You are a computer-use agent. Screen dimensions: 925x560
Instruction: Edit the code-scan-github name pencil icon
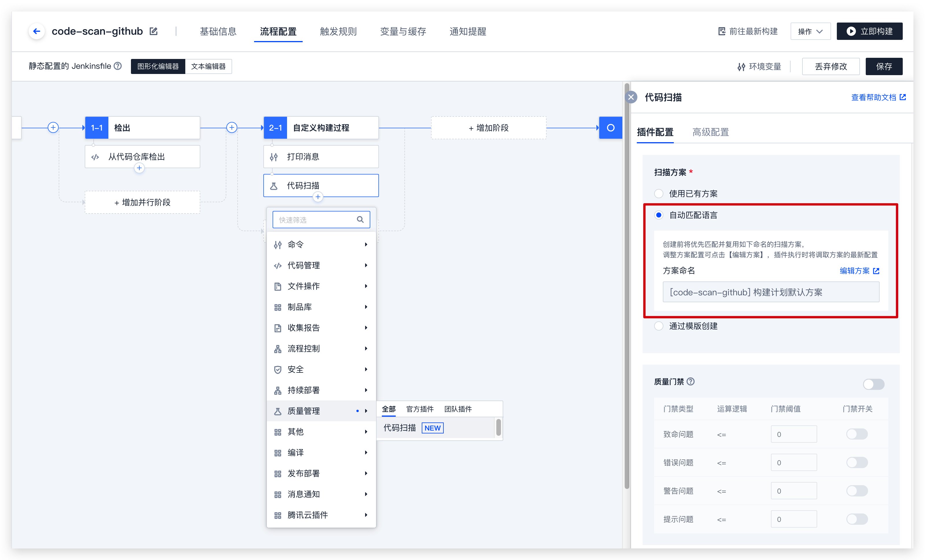[153, 31]
